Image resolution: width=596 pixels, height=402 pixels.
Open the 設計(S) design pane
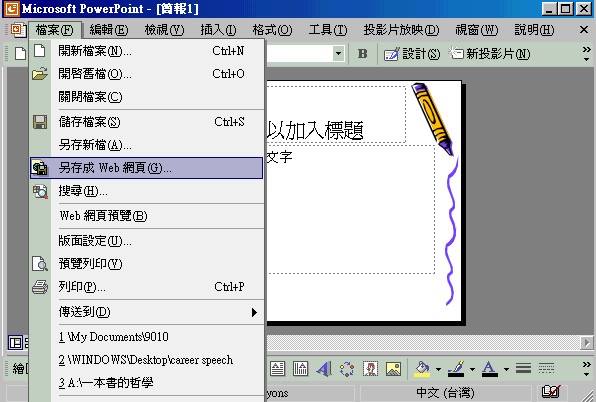tap(412, 54)
